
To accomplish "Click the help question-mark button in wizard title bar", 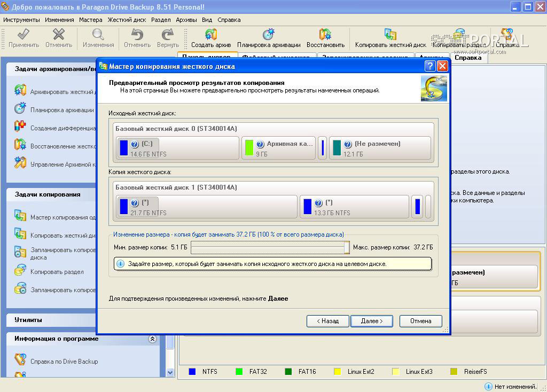I will 430,66.
